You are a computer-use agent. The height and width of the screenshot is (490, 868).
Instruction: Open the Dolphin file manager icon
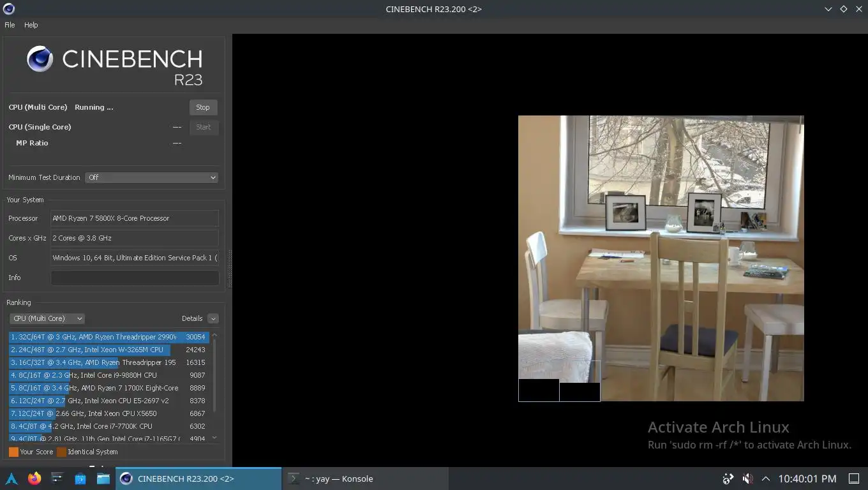103,479
